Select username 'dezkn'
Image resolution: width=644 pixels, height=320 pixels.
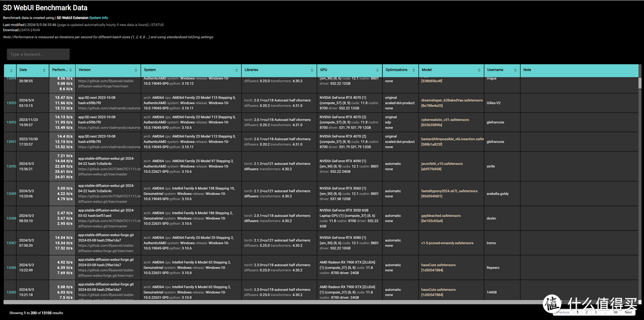click(x=490, y=218)
